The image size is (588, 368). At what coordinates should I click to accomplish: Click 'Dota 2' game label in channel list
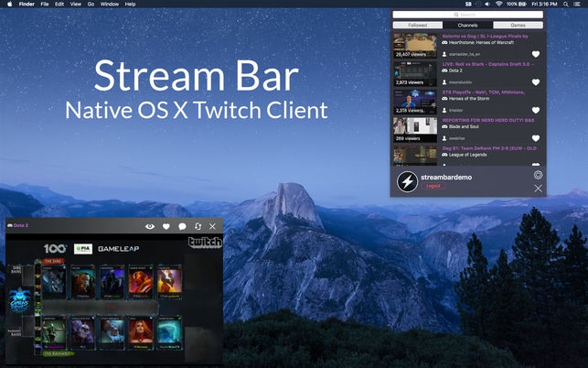click(x=455, y=70)
